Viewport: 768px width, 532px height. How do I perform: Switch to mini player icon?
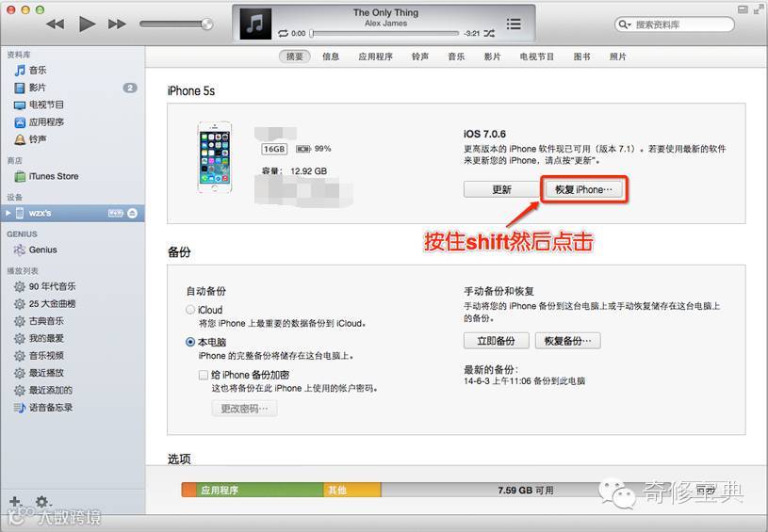point(743,9)
